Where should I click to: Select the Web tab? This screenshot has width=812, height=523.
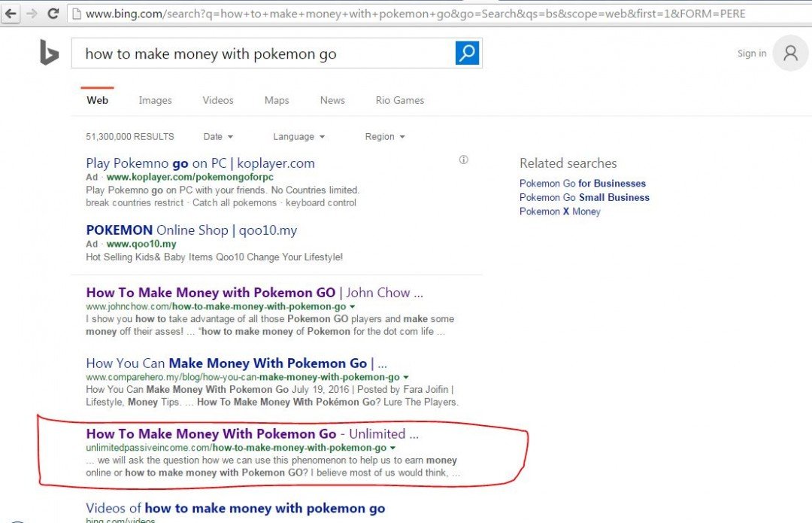point(97,100)
